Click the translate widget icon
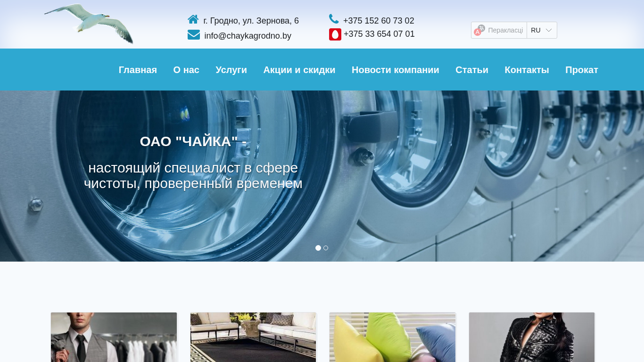 coord(479,30)
